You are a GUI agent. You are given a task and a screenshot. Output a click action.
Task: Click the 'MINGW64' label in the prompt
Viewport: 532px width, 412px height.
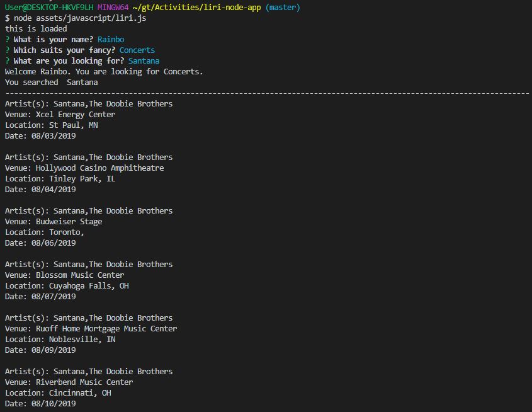click(x=113, y=7)
